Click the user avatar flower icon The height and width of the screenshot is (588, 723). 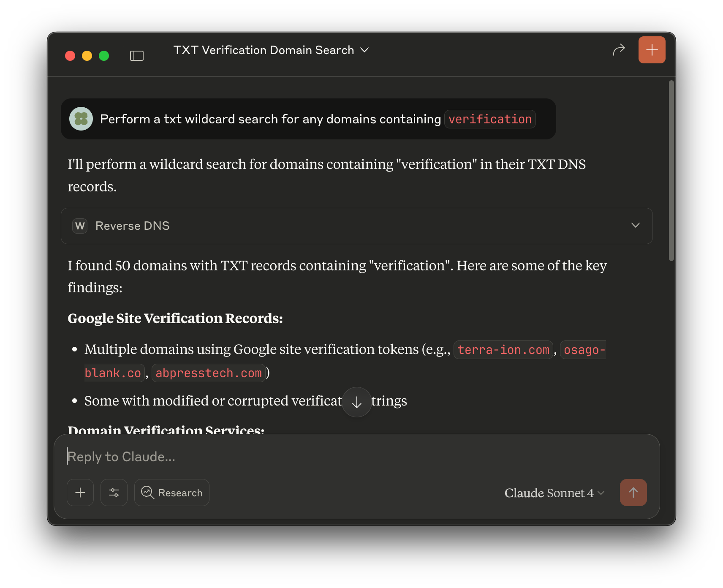[81, 119]
